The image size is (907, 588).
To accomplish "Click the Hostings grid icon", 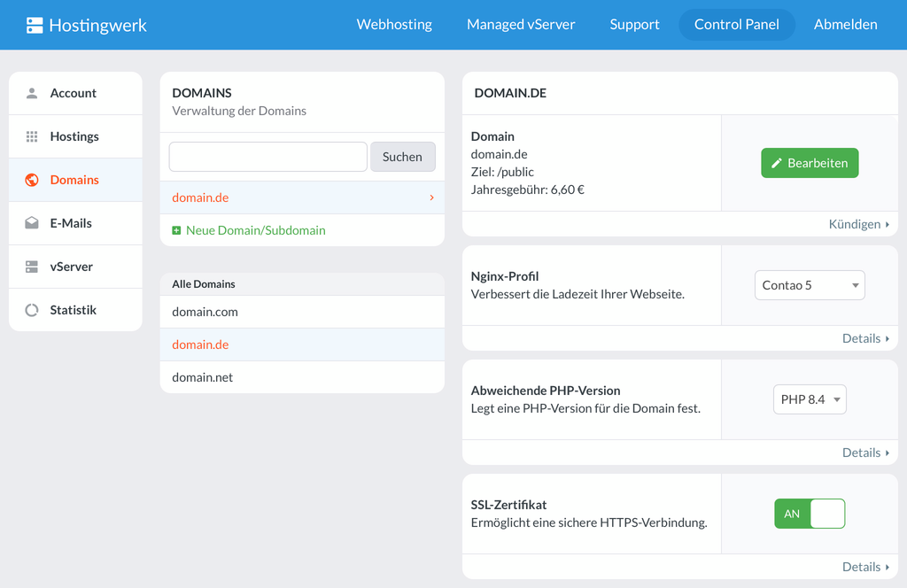I will [32, 136].
